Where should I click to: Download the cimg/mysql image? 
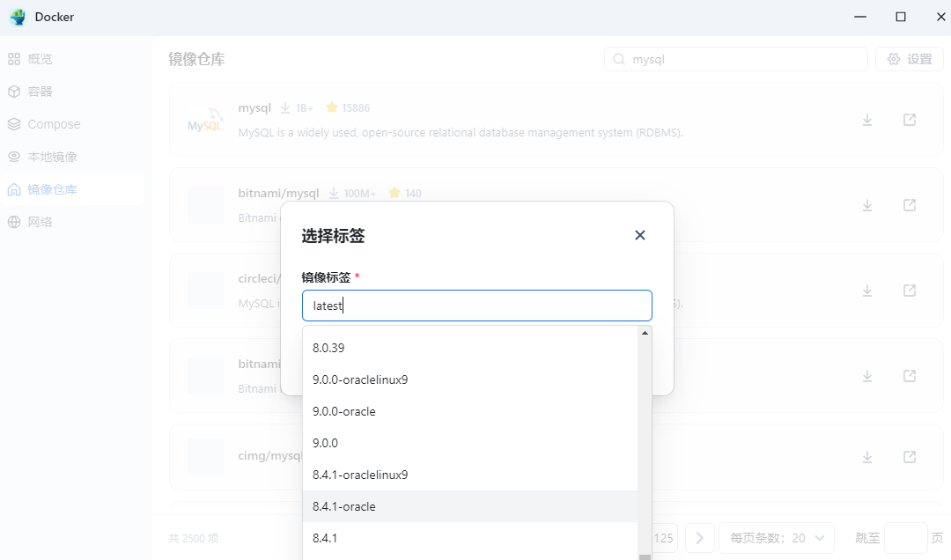[x=867, y=457]
